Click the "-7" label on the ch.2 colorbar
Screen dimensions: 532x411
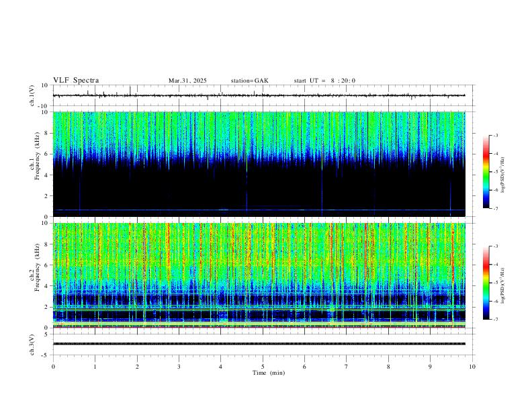click(x=496, y=320)
